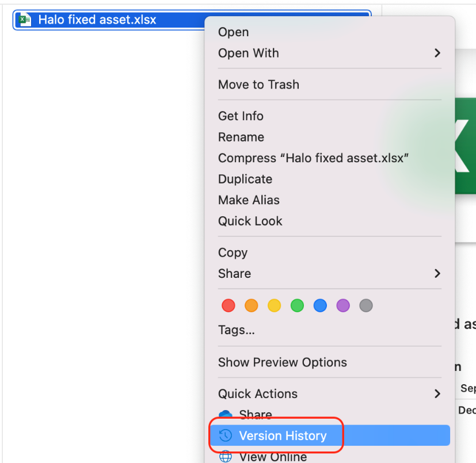Click the globe icon beside View Online
This screenshot has height=463, width=476.
tap(226, 456)
